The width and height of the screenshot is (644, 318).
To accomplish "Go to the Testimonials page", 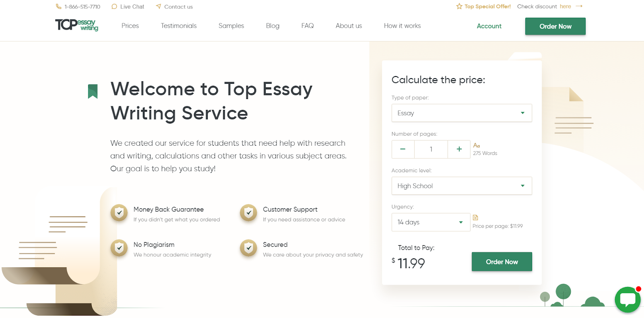I will [x=179, y=26].
